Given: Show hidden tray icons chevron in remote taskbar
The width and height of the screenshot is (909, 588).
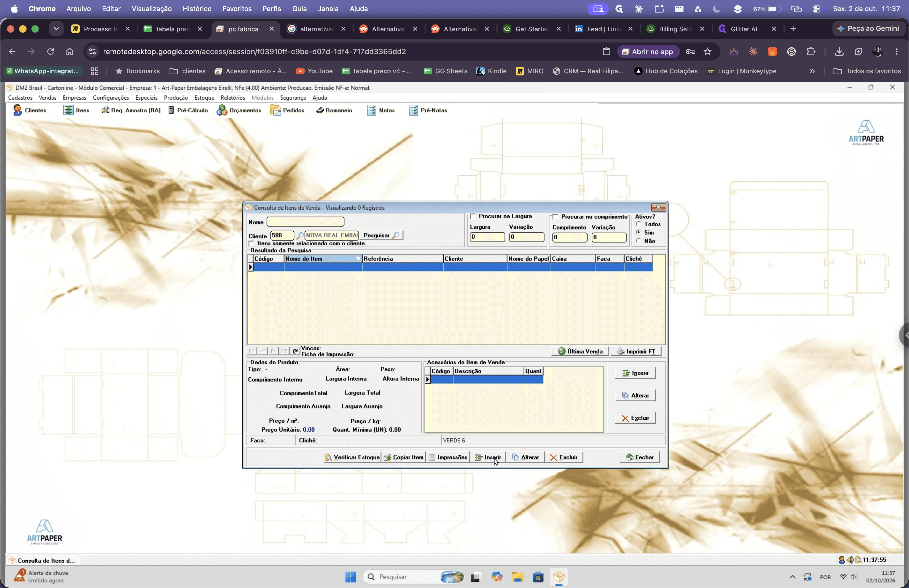Looking at the screenshot, I should pyautogui.click(x=793, y=577).
